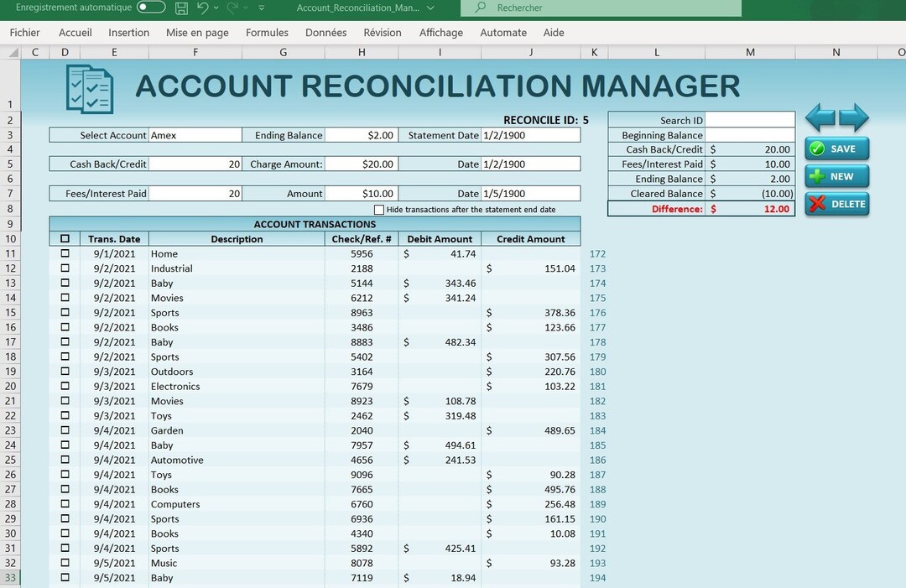906x588 pixels.
Task: Click the checklist document logo icon
Action: point(90,89)
